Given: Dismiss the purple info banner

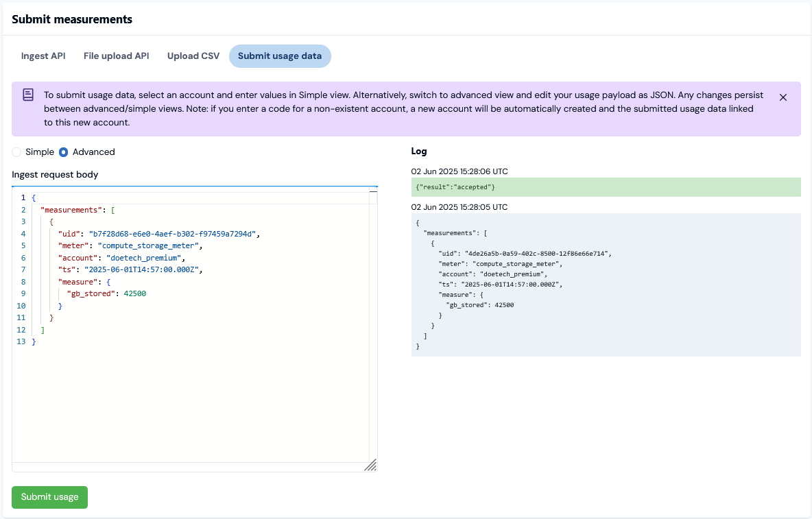Looking at the screenshot, I should click(x=783, y=97).
